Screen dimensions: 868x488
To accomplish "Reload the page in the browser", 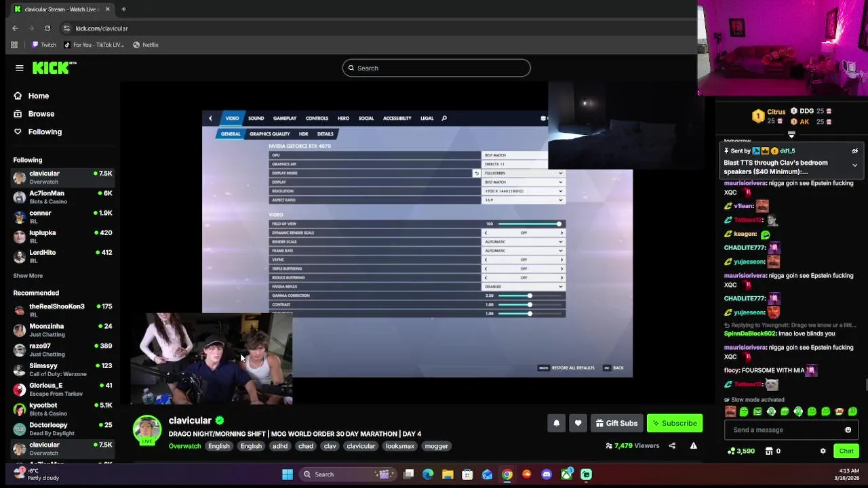I will pos(47,28).
